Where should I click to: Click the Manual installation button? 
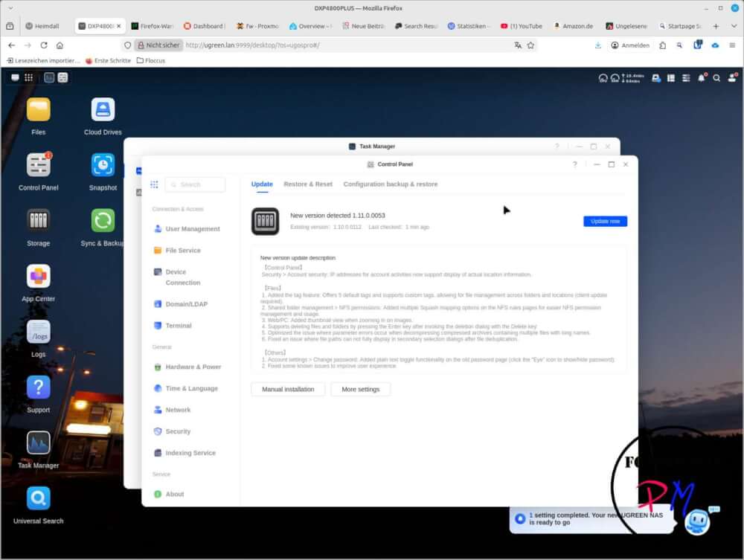(288, 389)
